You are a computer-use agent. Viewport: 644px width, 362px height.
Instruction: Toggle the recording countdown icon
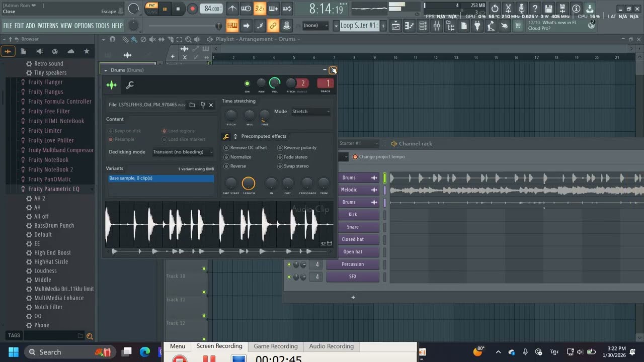(260, 9)
